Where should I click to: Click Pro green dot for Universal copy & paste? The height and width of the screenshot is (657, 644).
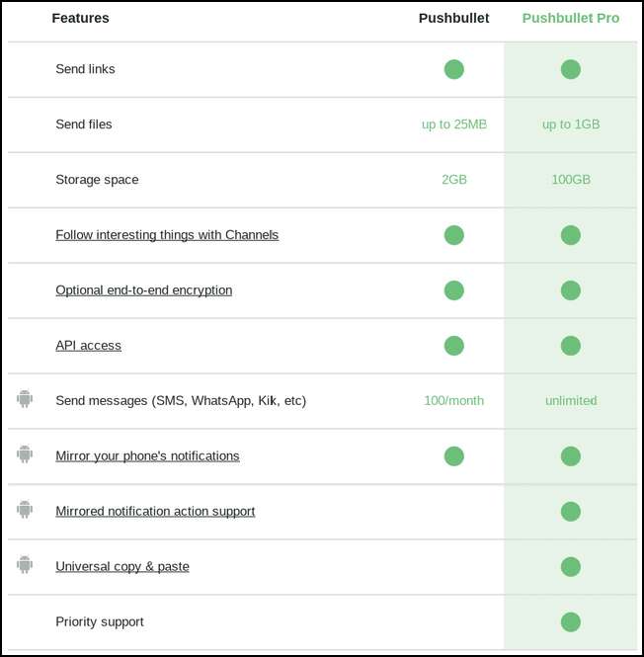pos(570,567)
